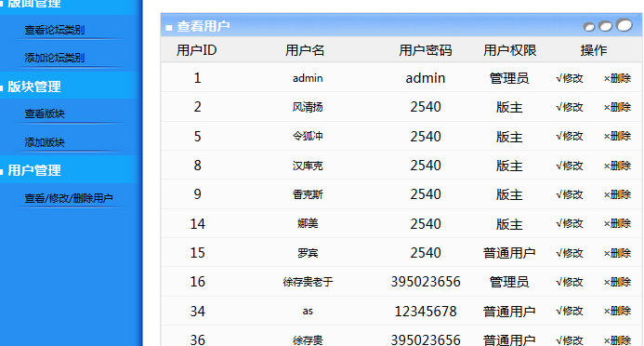This screenshot has height=346, width=644.
Task: Click 修改 for user 令狐冲
Action: [570, 136]
